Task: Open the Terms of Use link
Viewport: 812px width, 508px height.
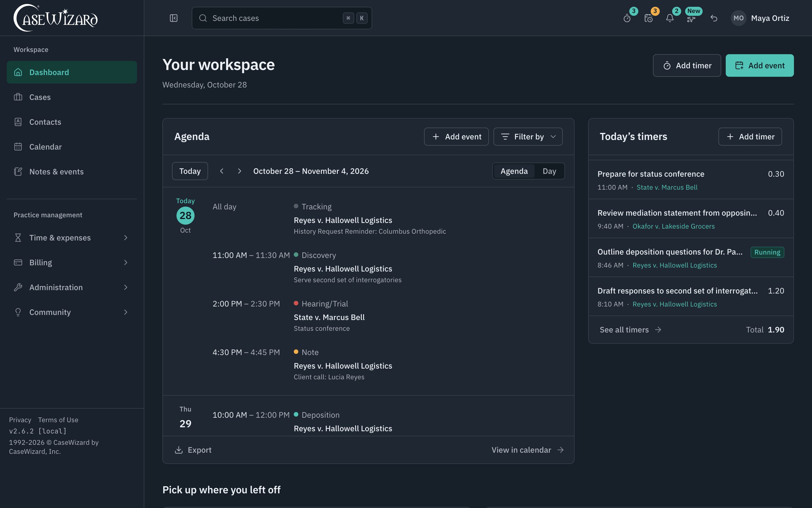Action: point(58,420)
